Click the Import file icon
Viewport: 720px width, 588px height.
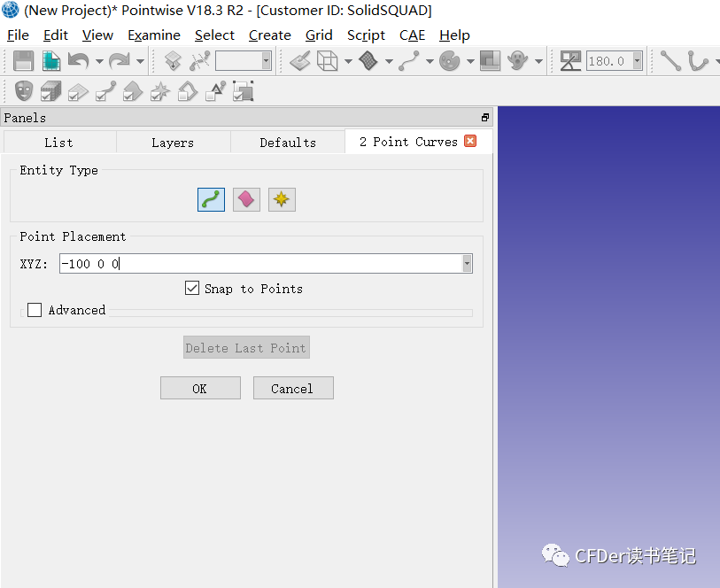coord(51,61)
